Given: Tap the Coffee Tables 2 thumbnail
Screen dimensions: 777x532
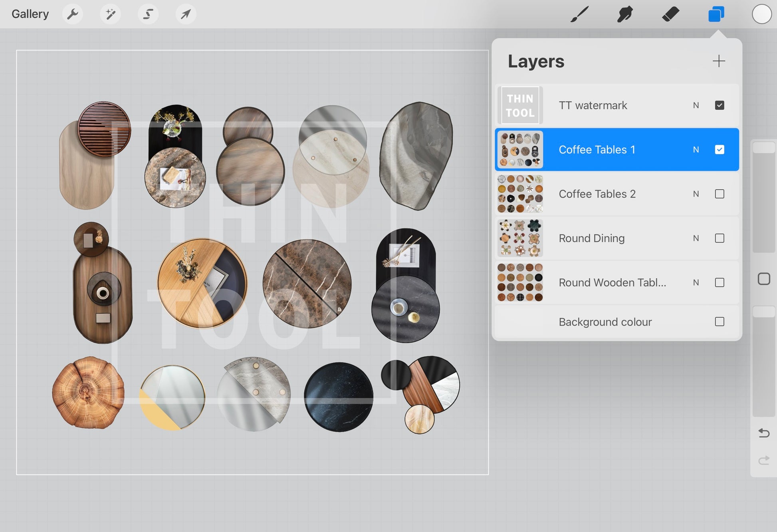Looking at the screenshot, I should click(x=520, y=194).
